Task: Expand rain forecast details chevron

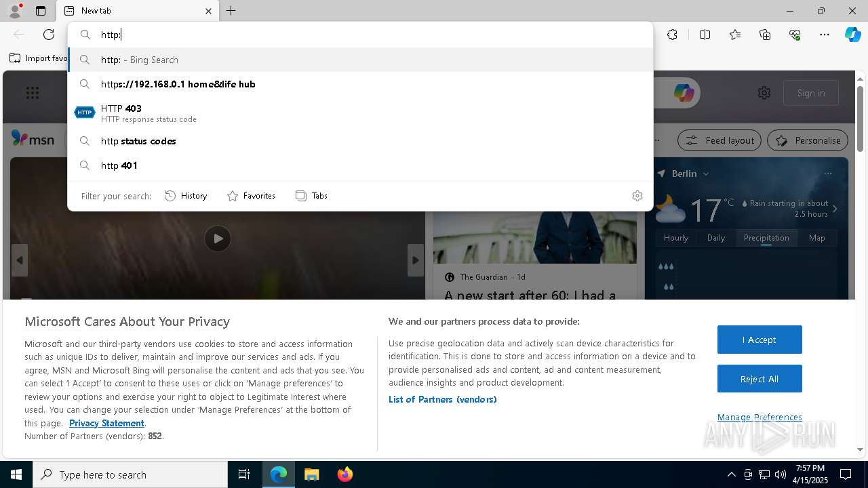Action: [835, 209]
